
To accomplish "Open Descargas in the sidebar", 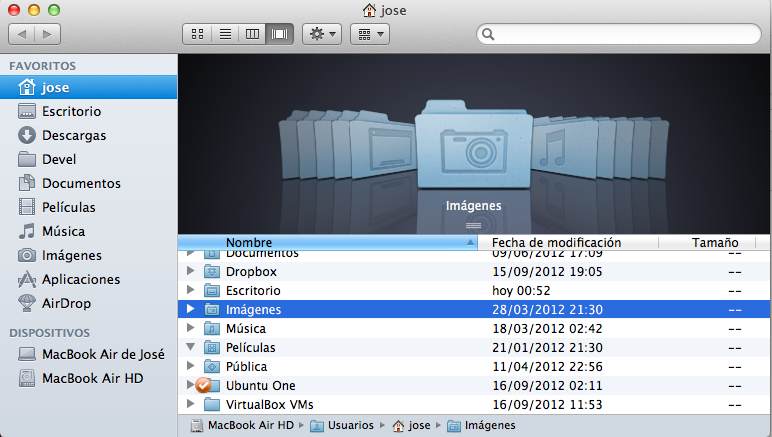I will (x=73, y=135).
